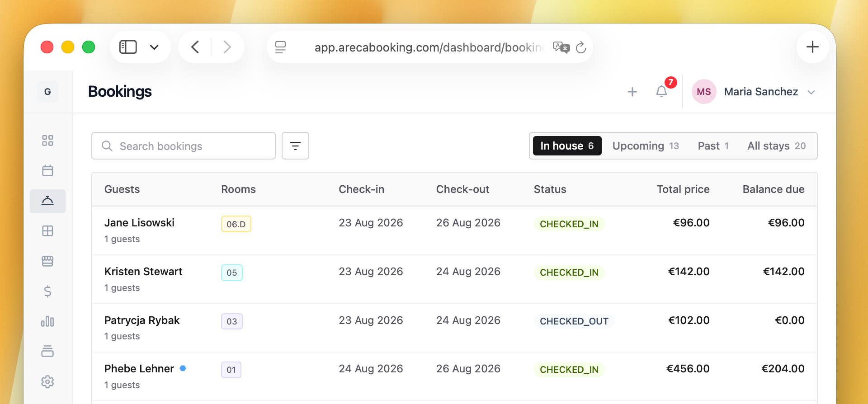Viewport: 868px width, 404px height.
Task: Switch to the Past tab
Action: coord(713,146)
